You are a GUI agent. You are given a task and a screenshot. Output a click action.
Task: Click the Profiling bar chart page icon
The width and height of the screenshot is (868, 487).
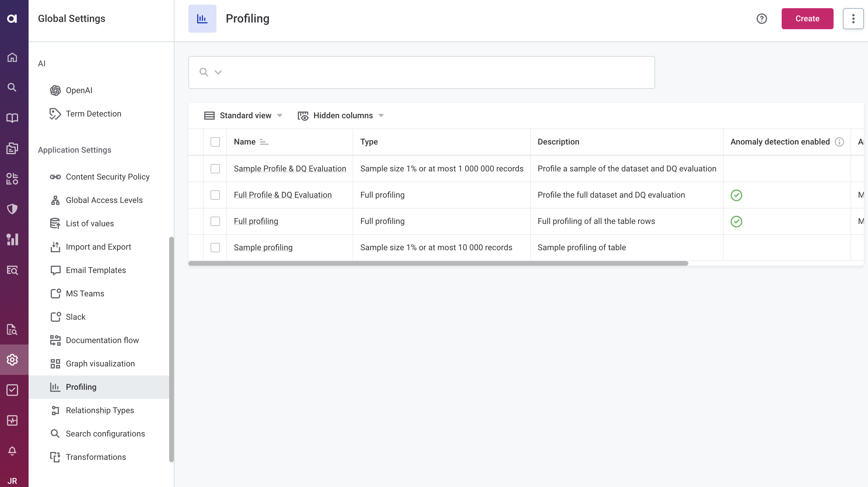[202, 19]
